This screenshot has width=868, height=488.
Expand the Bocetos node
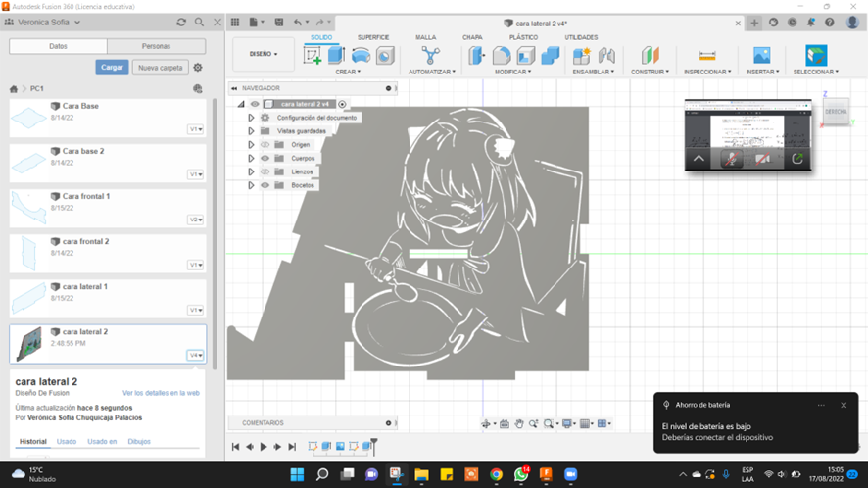(x=251, y=185)
